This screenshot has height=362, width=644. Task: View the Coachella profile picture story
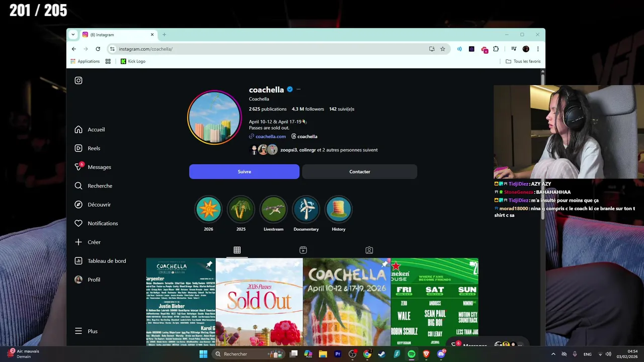click(x=214, y=118)
